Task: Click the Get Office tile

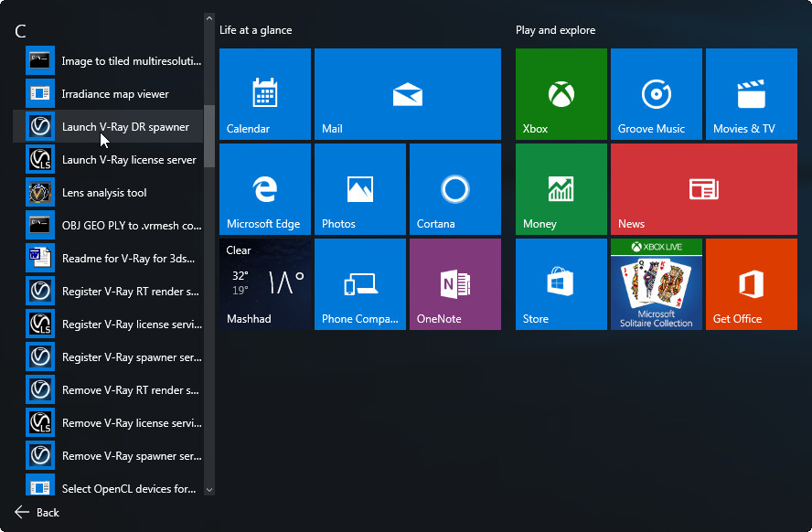Action: 752,284
